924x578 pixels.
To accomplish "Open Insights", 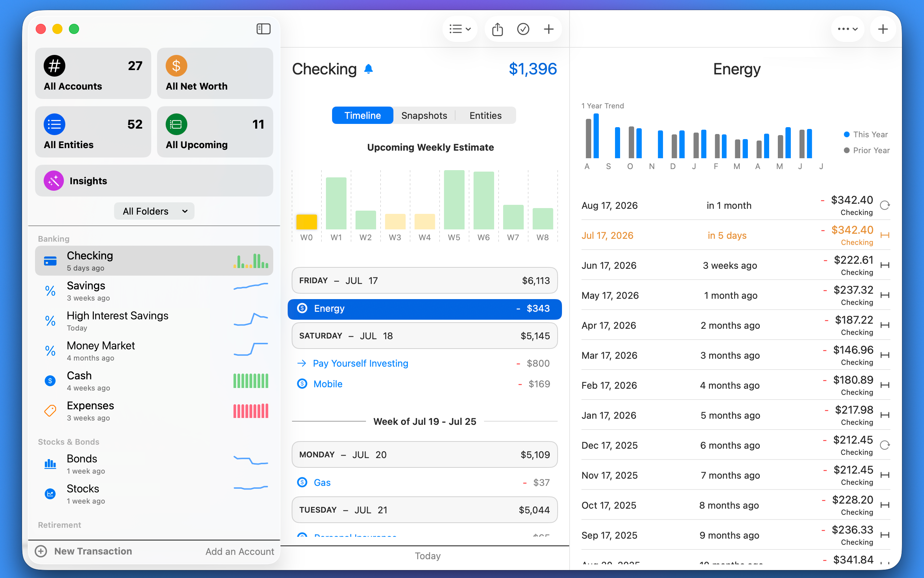I will [x=154, y=181].
